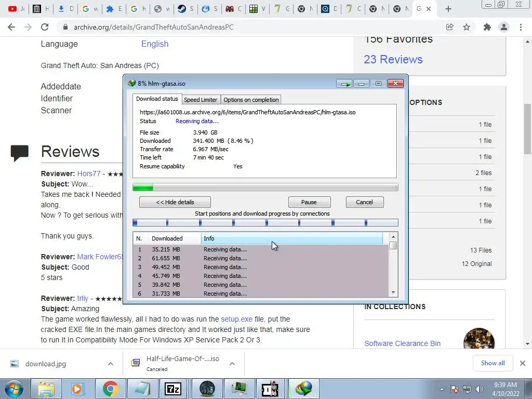Pause the hlm-gtasa.iso download
532x399 pixels.
coord(309,202)
